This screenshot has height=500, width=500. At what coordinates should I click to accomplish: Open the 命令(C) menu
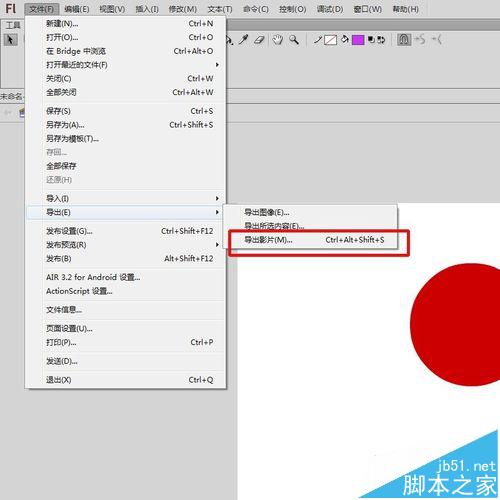pos(256,9)
